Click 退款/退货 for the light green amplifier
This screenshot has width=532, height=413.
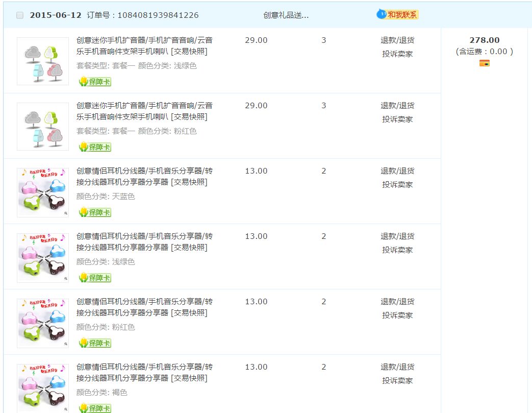pyautogui.click(x=397, y=40)
